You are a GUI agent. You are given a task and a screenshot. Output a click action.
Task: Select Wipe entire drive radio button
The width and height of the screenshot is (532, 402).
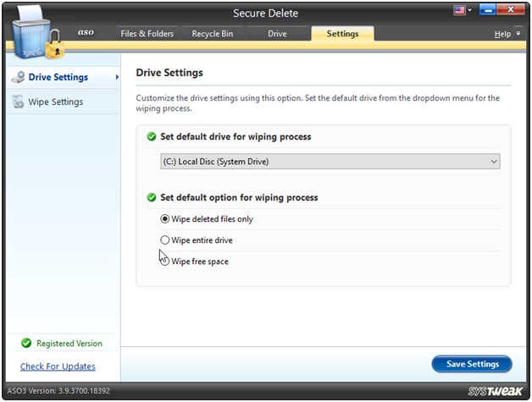click(165, 240)
